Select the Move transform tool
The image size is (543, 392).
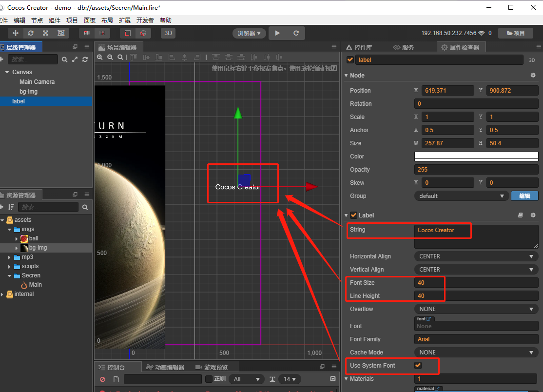15,33
